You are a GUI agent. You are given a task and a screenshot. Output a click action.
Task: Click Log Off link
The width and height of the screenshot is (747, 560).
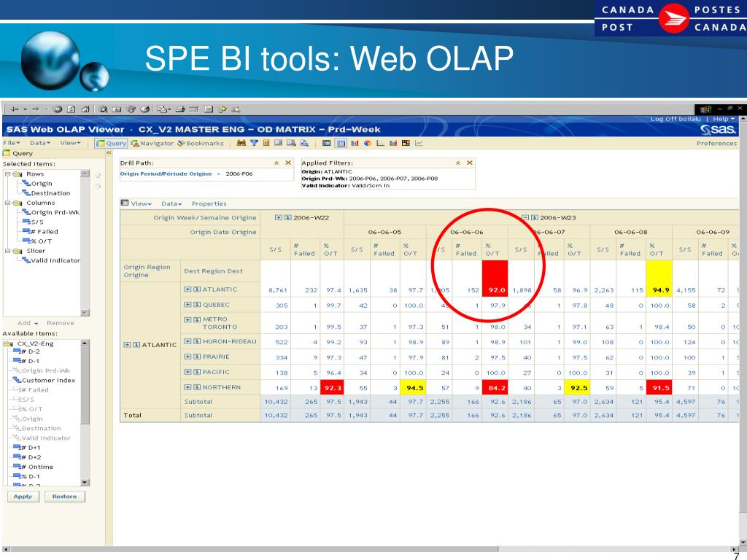click(676, 119)
